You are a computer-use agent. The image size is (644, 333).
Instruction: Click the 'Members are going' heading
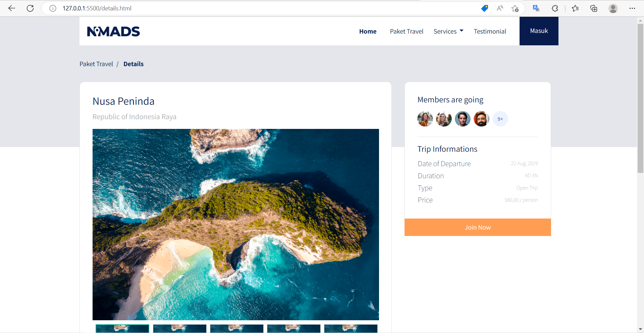[x=450, y=100]
